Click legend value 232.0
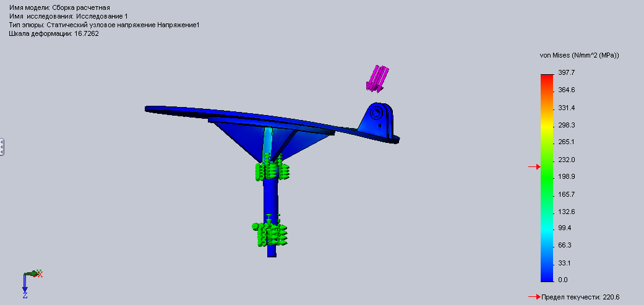This screenshot has width=644, height=305. pyautogui.click(x=567, y=160)
